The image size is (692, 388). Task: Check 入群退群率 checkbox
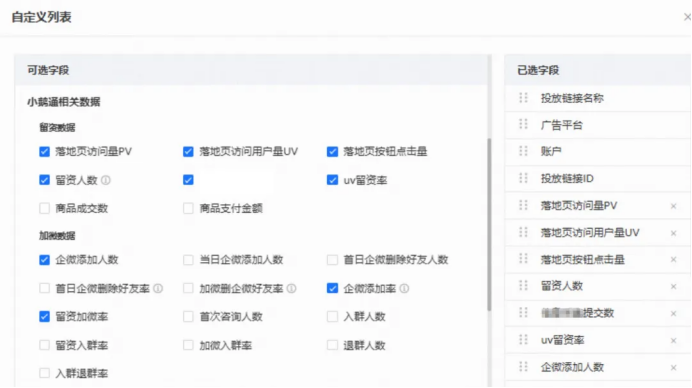coord(44,373)
